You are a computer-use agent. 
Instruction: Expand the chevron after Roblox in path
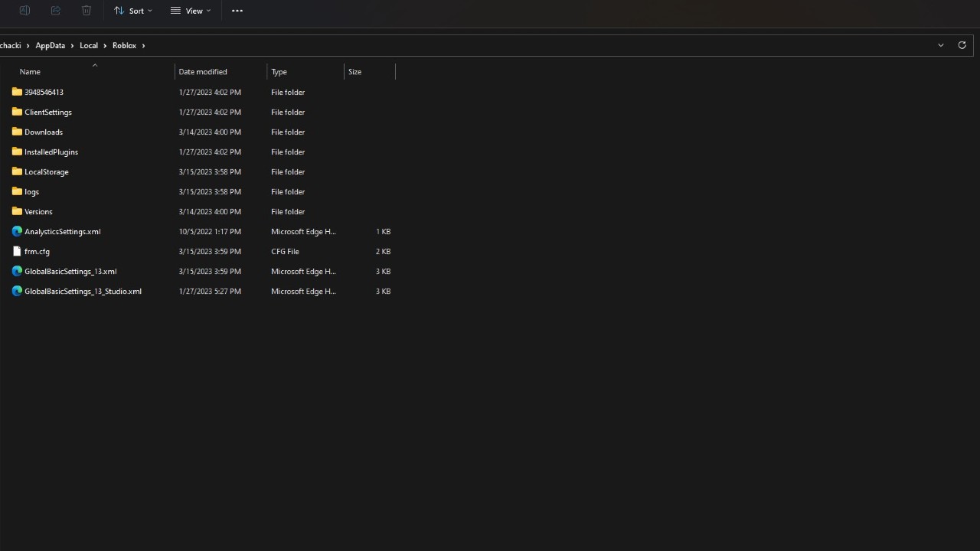click(143, 46)
